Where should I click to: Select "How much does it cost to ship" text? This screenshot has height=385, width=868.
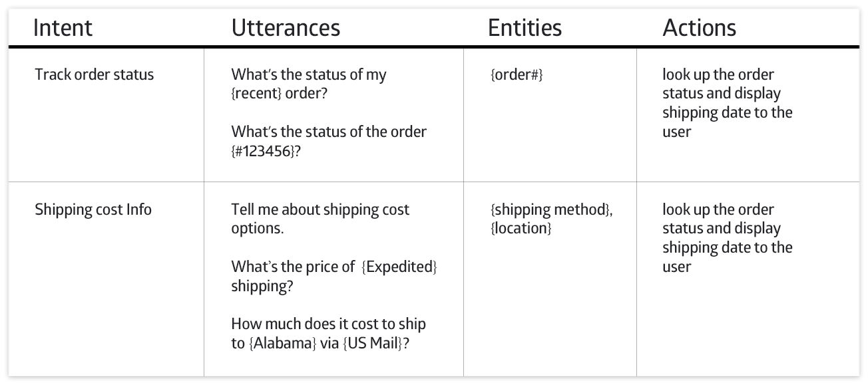tap(328, 324)
